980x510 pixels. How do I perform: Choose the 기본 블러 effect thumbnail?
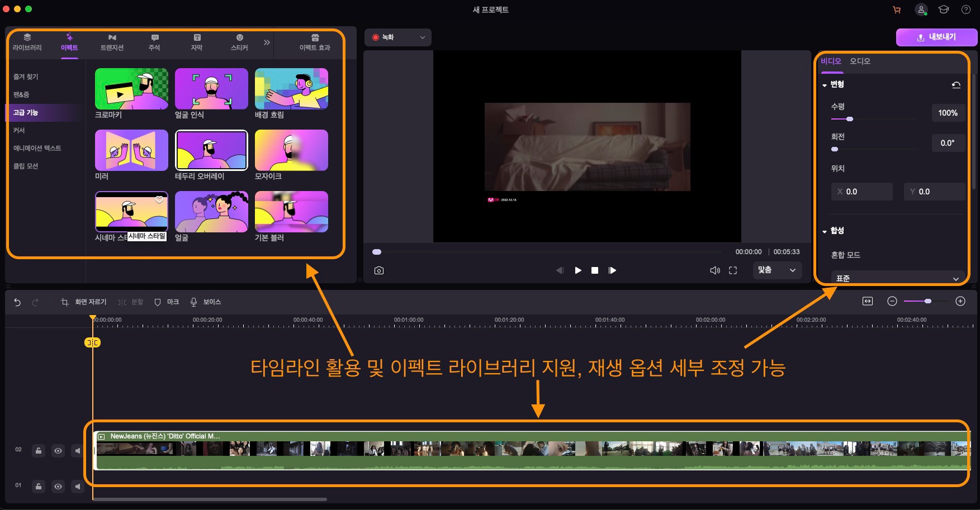(291, 212)
